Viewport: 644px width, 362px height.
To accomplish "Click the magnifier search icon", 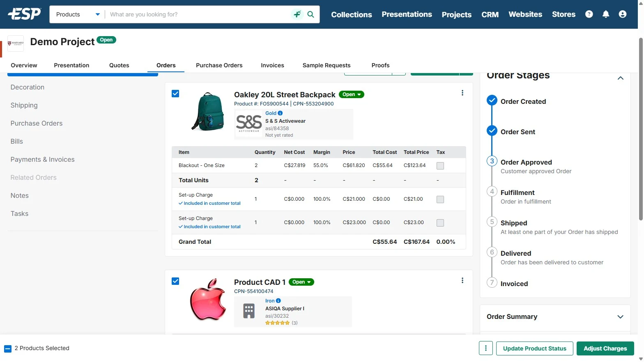I will tap(311, 14).
